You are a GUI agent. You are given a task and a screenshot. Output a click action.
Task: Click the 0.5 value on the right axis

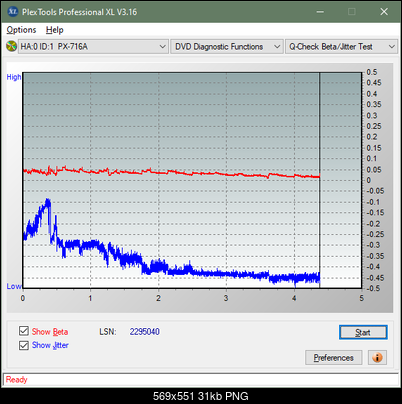coord(372,72)
